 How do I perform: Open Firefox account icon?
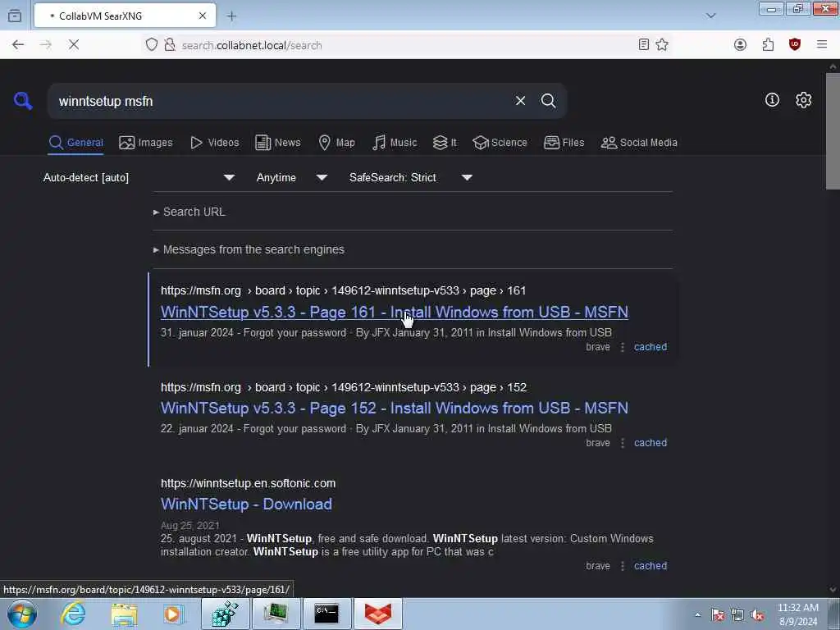click(741, 45)
